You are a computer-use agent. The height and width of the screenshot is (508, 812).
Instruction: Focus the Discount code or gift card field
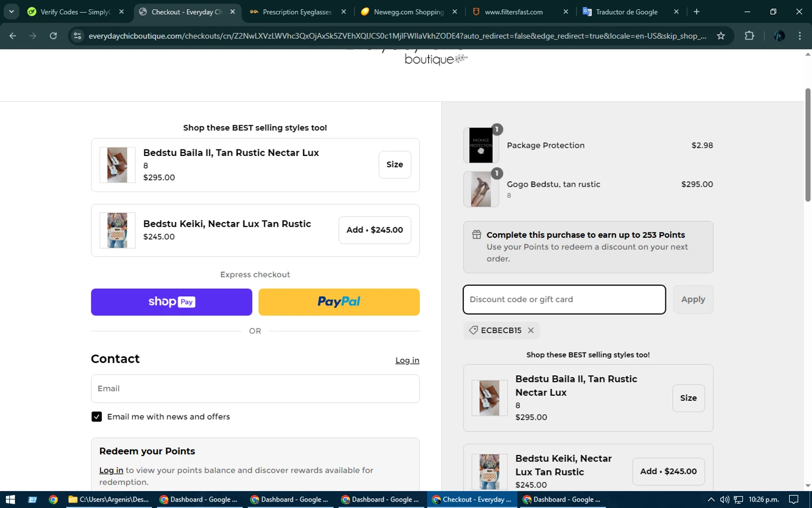564,299
